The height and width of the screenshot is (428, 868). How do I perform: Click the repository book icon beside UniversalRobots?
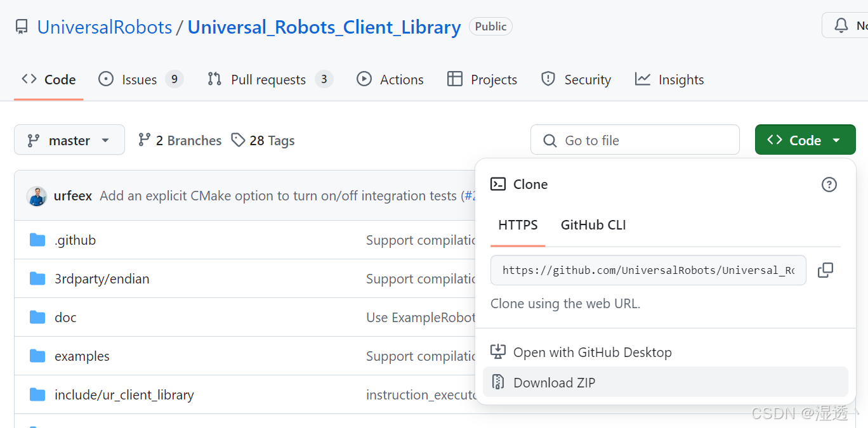(x=21, y=25)
